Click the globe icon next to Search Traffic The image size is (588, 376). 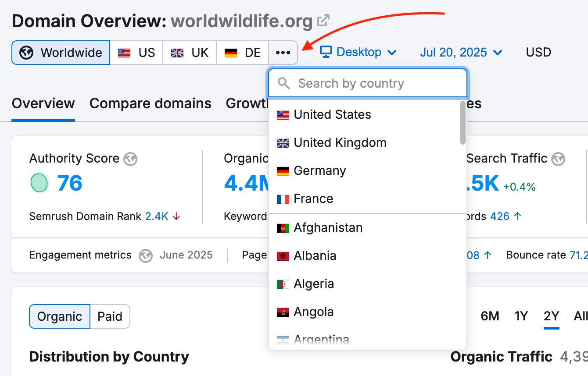point(558,159)
